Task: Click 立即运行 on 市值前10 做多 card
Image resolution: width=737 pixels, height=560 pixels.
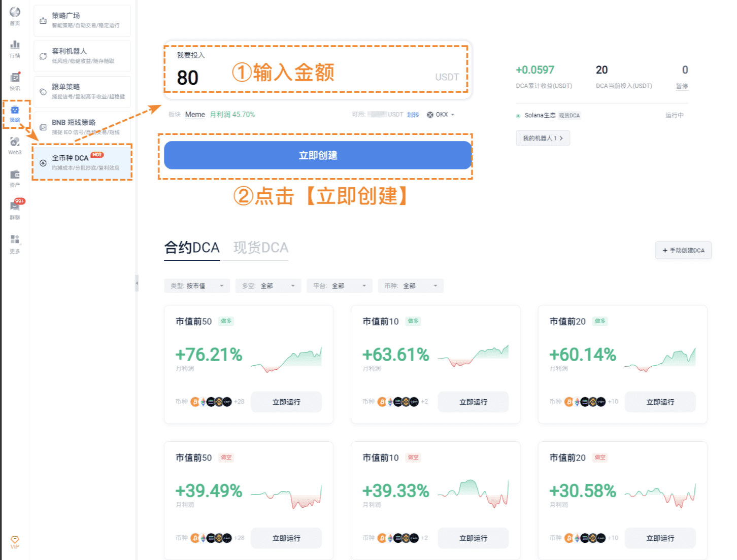Action: (473, 402)
